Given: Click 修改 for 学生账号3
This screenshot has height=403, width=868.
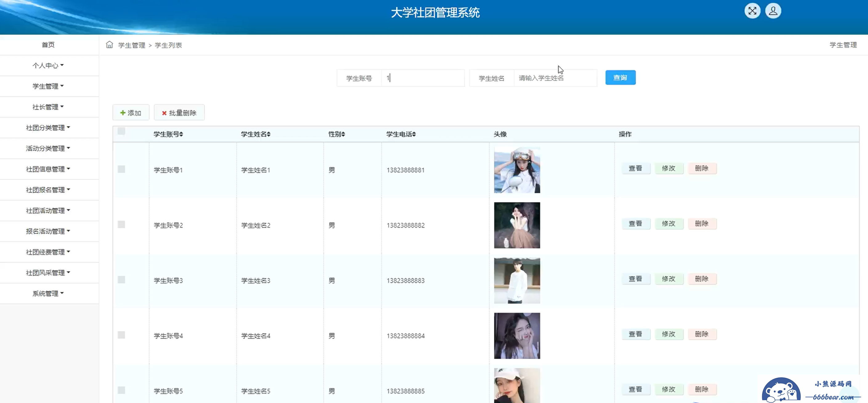Looking at the screenshot, I should pos(669,279).
